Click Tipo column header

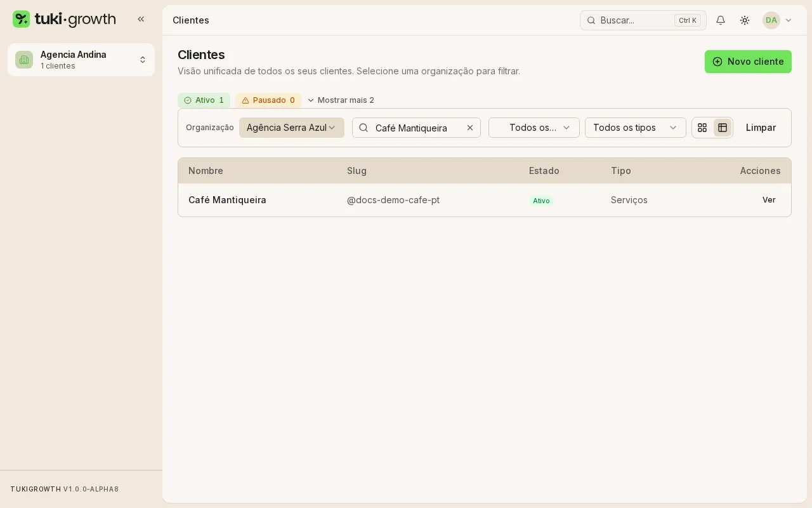(x=621, y=171)
